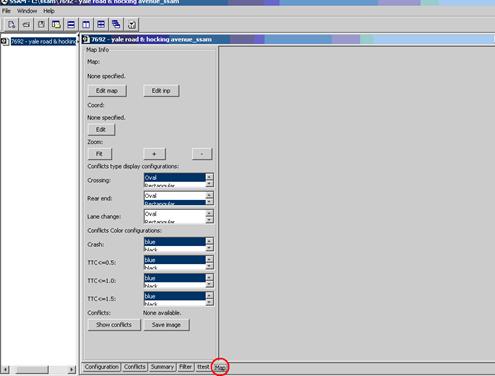Image resolution: width=495 pixels, height=376 pixels.
Task: Select Oval in the Crossing list
Action: click(x=175, y=178)
